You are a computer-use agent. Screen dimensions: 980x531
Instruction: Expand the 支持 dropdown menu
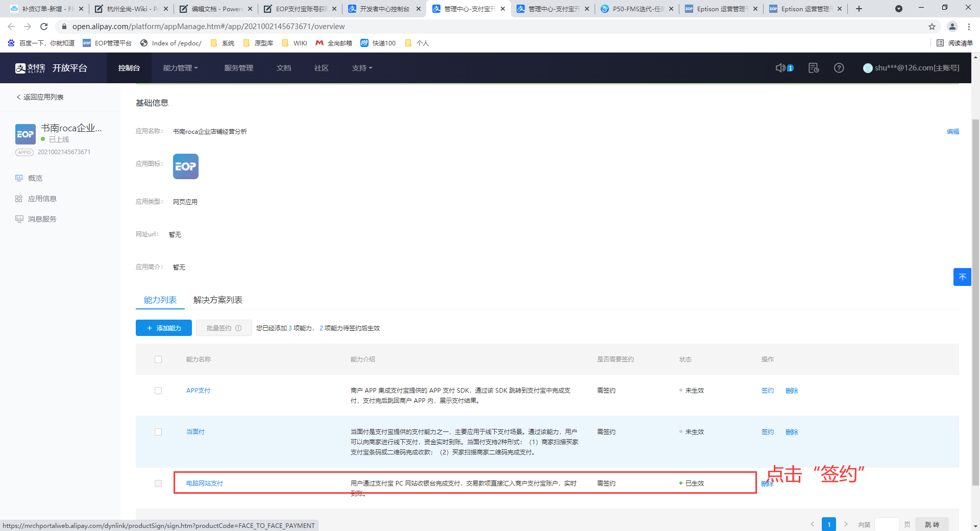click(362, 68)
